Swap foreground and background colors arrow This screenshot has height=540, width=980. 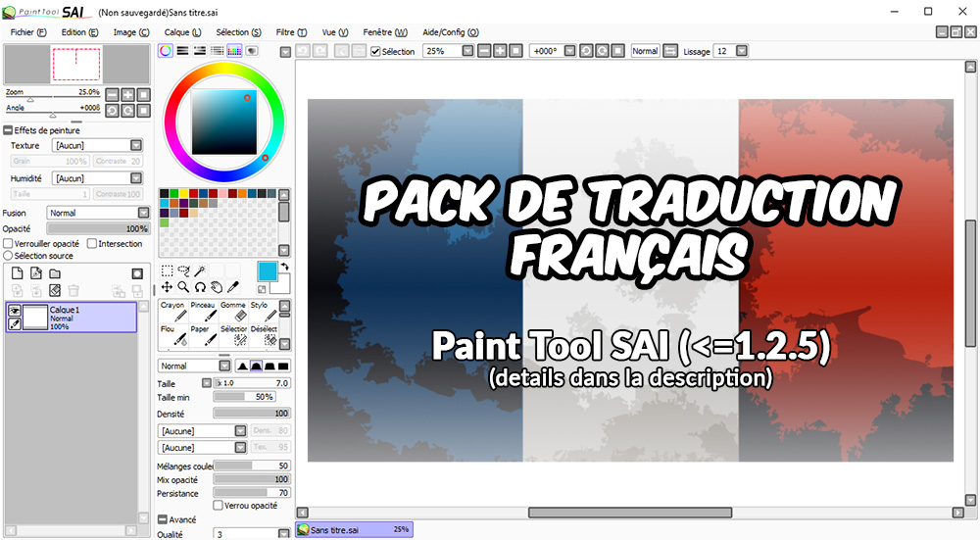pos(285,267)
